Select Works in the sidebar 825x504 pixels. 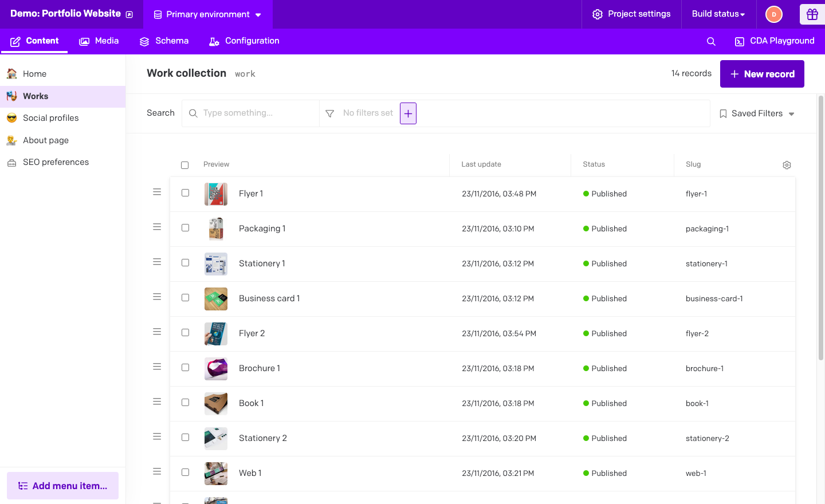(62, 96)
